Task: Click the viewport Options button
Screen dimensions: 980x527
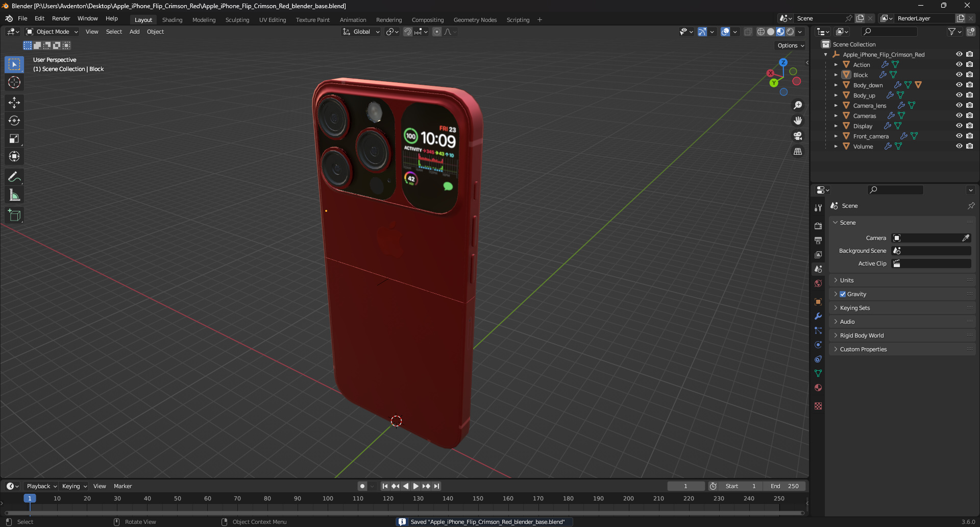Action: 791,45
